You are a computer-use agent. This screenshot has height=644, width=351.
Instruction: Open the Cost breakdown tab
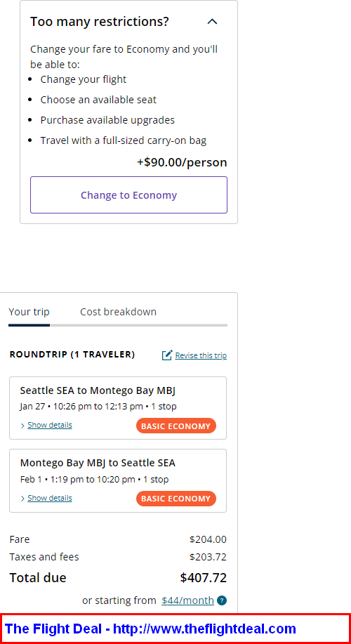[118, 312]
